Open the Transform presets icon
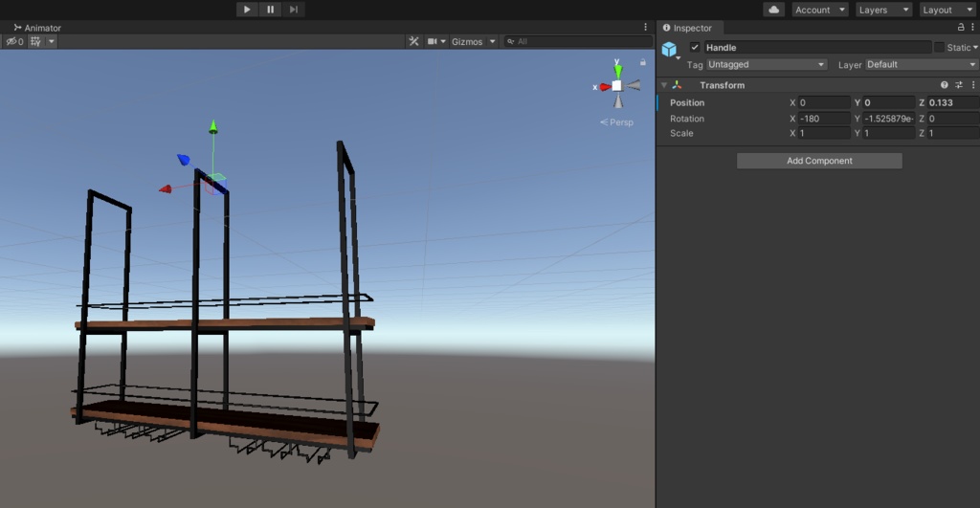Viewport: 980px width, 508px height. [959, 85]
